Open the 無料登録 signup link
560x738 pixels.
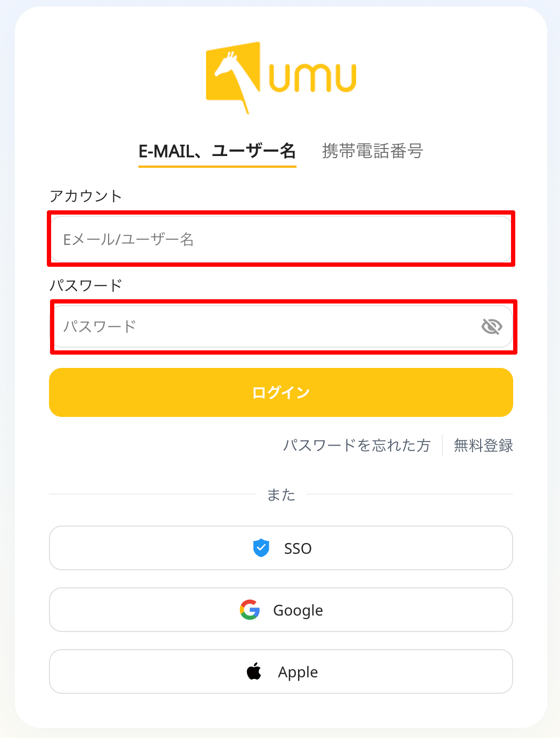coord(483,445)
